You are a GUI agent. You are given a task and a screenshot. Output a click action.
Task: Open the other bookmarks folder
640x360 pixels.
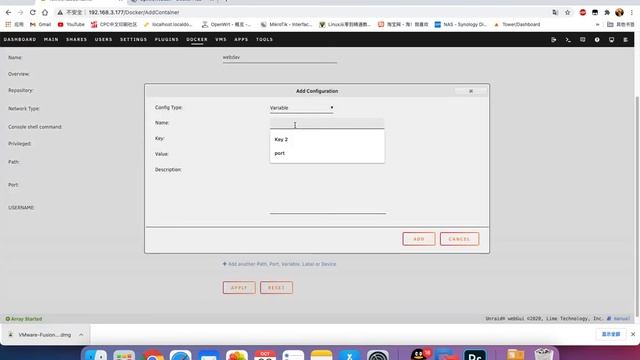[621, 24]
